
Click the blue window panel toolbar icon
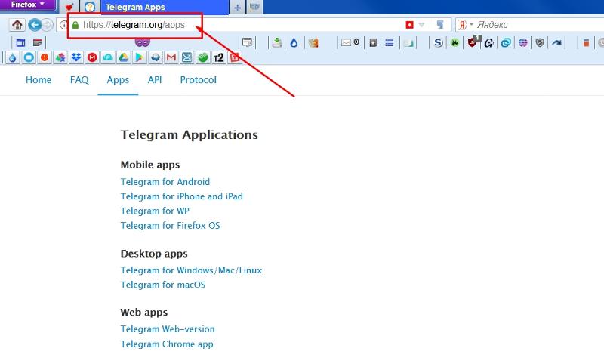point(21,43)
